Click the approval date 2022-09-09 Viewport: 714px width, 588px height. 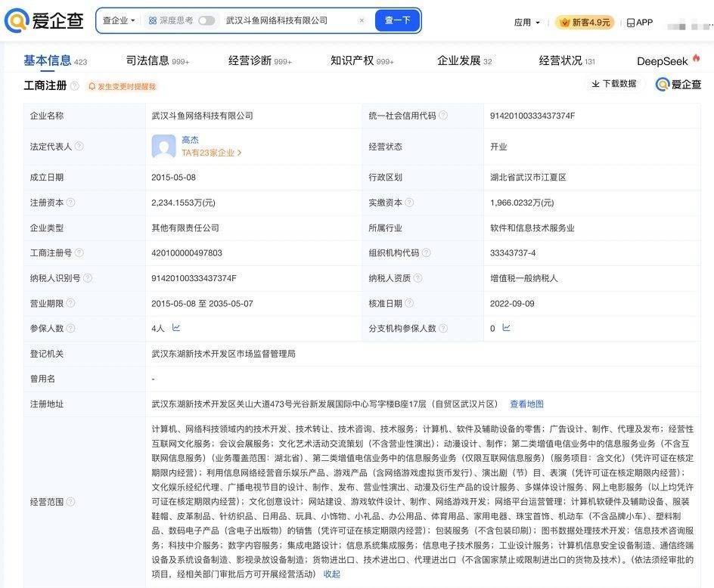point(512,304)
